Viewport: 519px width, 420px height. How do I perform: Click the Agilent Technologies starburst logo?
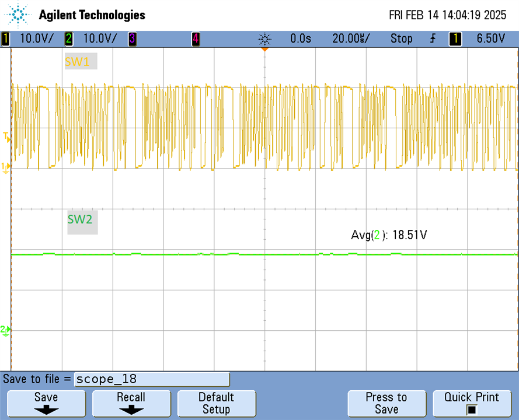click(18, 15)
